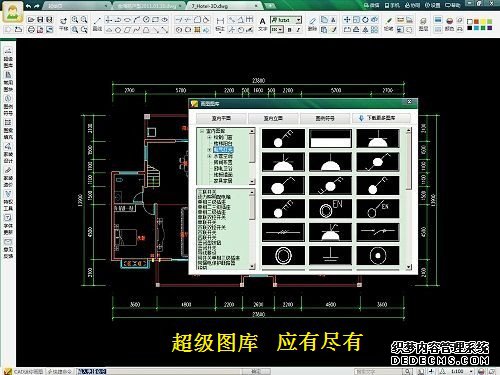Open 帮助 help in title bar

453,5
